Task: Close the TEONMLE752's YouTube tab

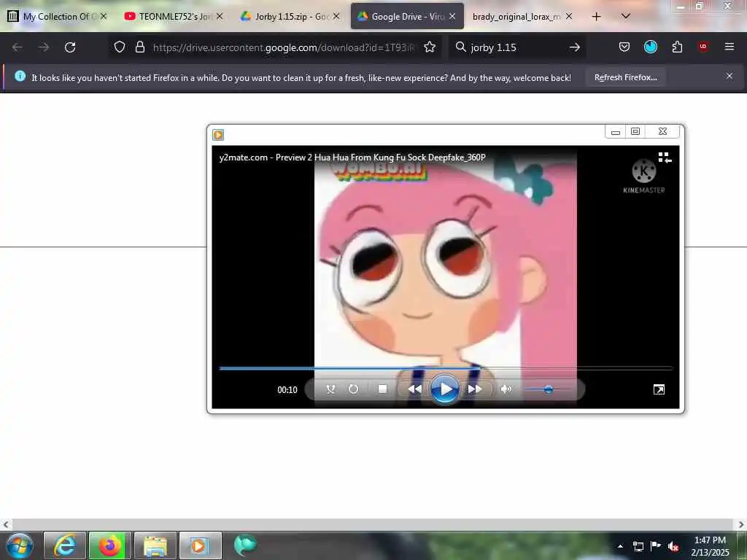Action: pyautogui.click(x=219, y=16)
